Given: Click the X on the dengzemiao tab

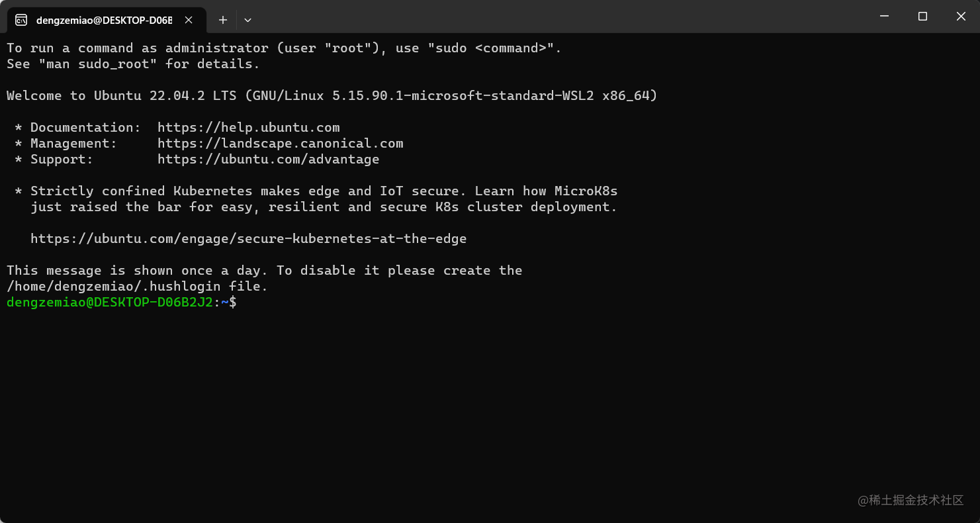Looking at the screenshot, I should point(188,20).
